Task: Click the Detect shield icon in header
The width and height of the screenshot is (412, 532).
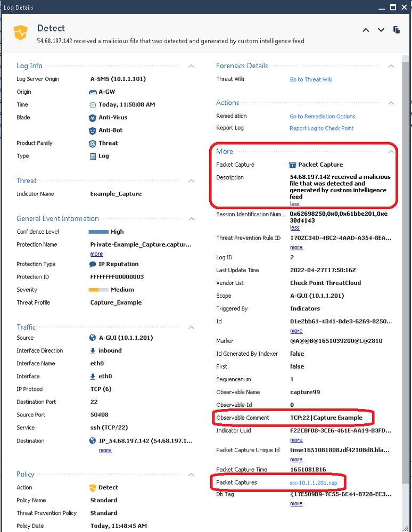Action: [x=21, y=32]
